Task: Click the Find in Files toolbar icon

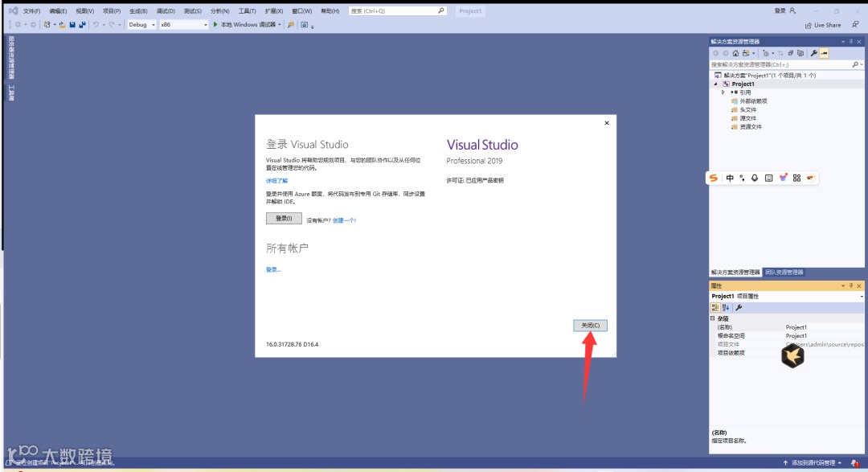Action: click(x=291, y=24)
